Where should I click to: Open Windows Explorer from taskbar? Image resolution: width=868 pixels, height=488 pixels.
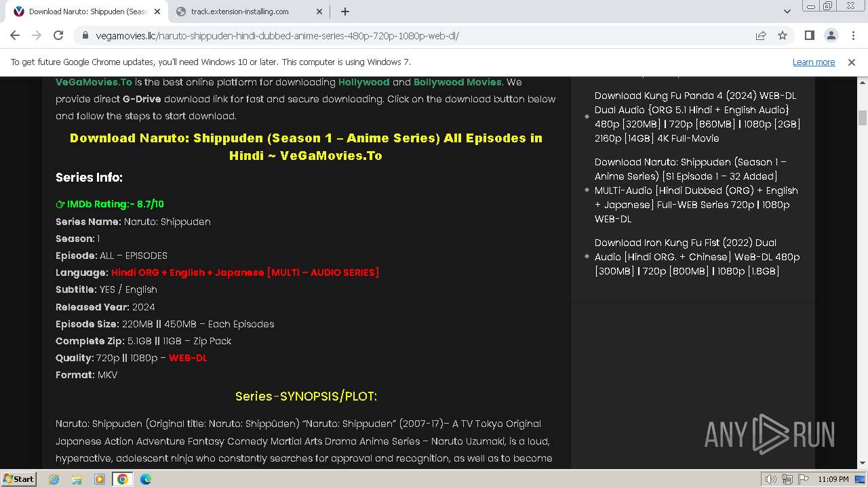(x=77, y=479)
